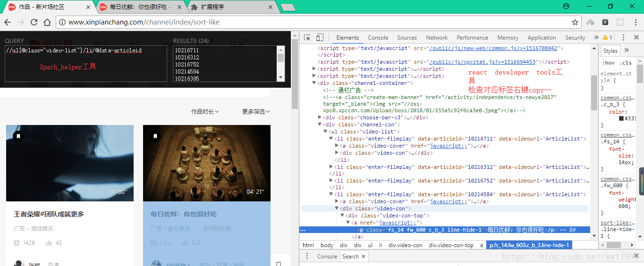Click the XPath QUERY input box
This screenshot has height=266, width=644.
[85, 64]
